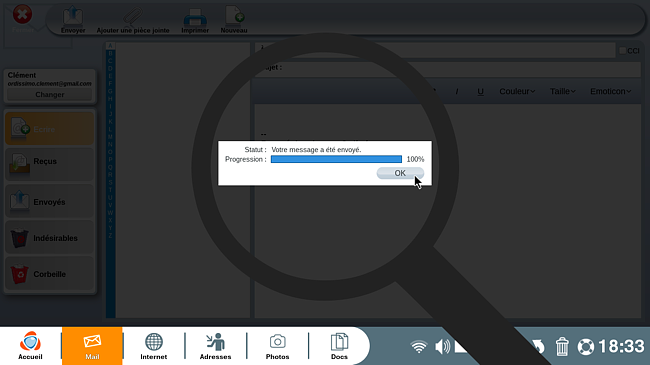Open the lifebuoy help icon
The width and height of the screenshot is (650, 365).
(586, 347)
